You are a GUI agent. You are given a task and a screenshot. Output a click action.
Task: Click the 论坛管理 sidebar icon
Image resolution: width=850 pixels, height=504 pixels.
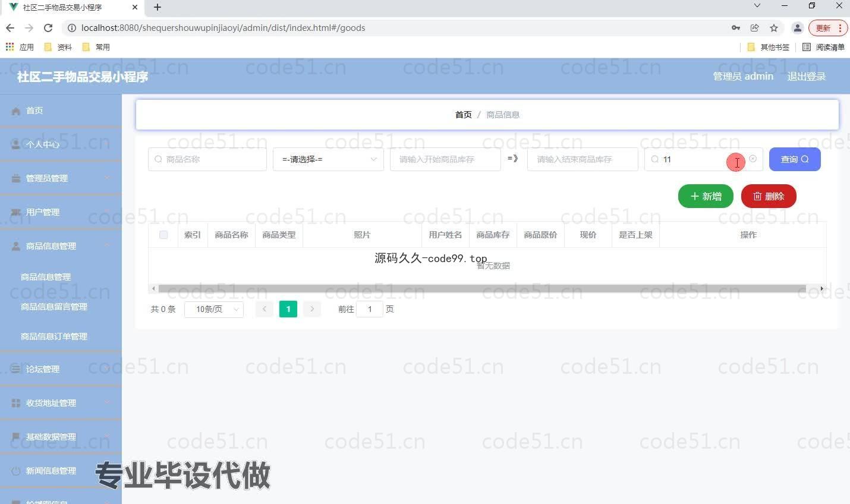16,369
